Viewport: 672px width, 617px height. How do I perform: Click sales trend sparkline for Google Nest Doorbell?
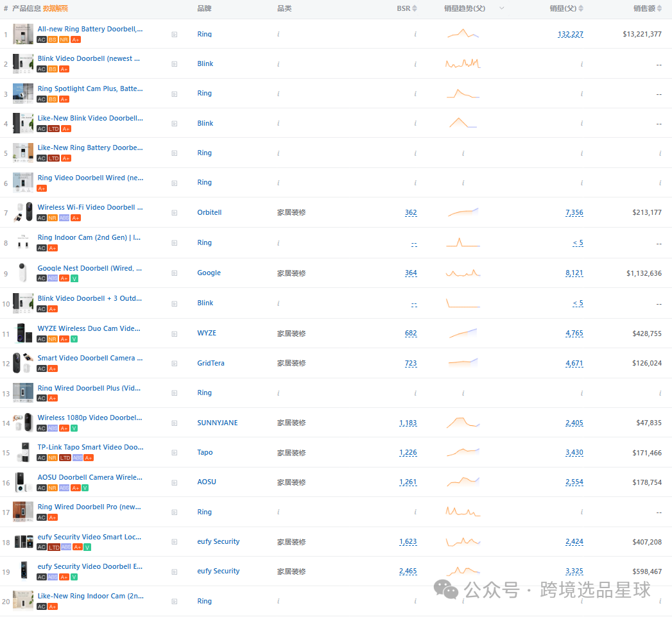click(463, 273)
